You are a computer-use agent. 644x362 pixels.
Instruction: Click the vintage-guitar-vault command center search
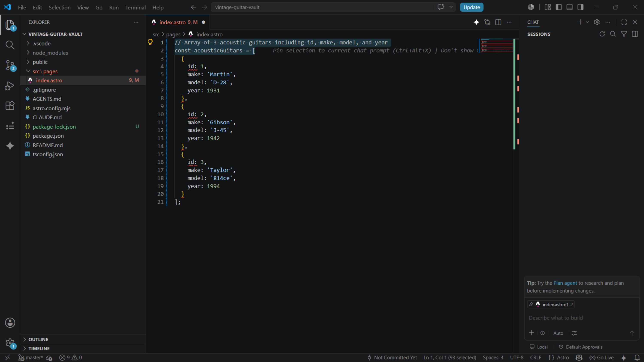tap(322, 7)
